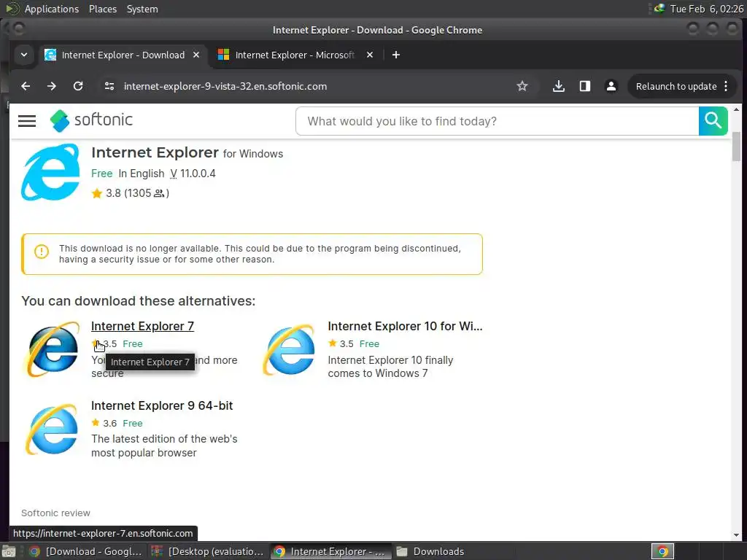The width and height of the screenshot is (747, 560).
Task: Click the Internet Explorer 7 icon
Action: point(53,349)
